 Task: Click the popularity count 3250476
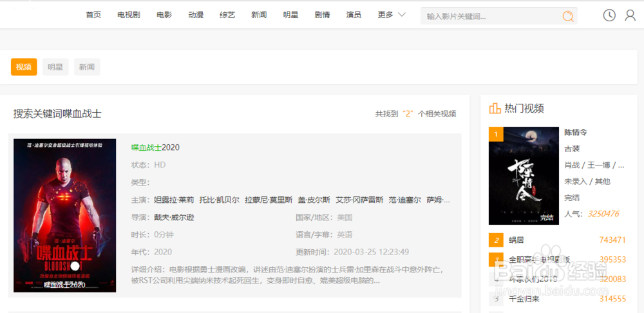point(603,214)
